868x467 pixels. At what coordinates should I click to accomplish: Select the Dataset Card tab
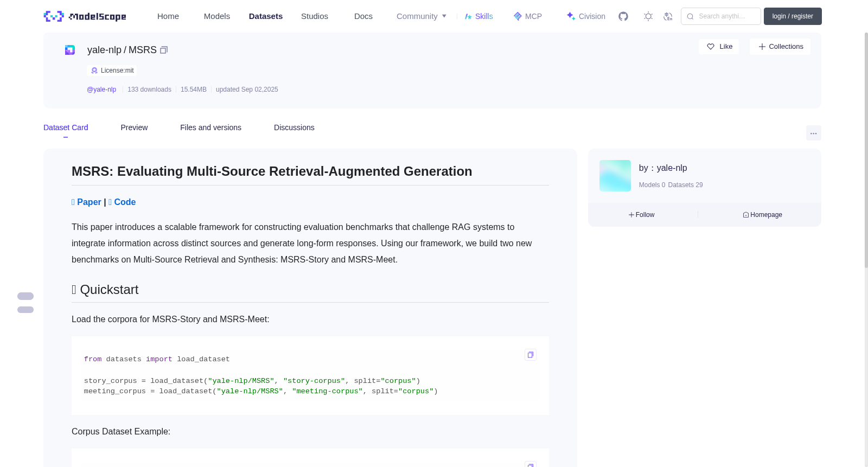[66, 127]
